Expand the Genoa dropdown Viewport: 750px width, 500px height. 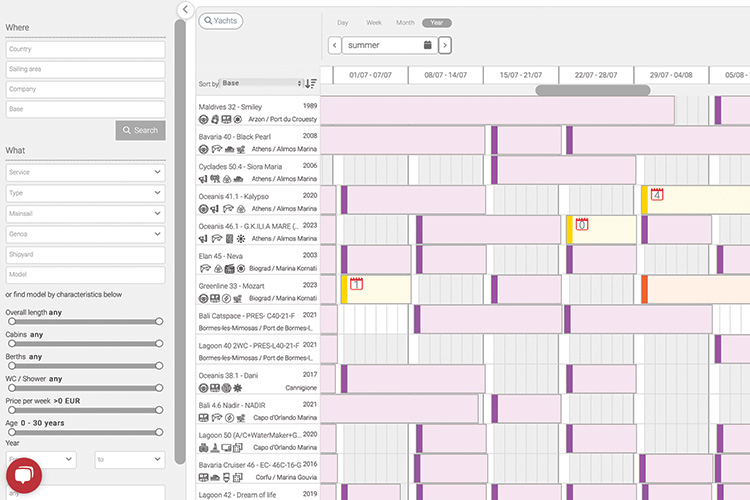click(x=84, y=234)
